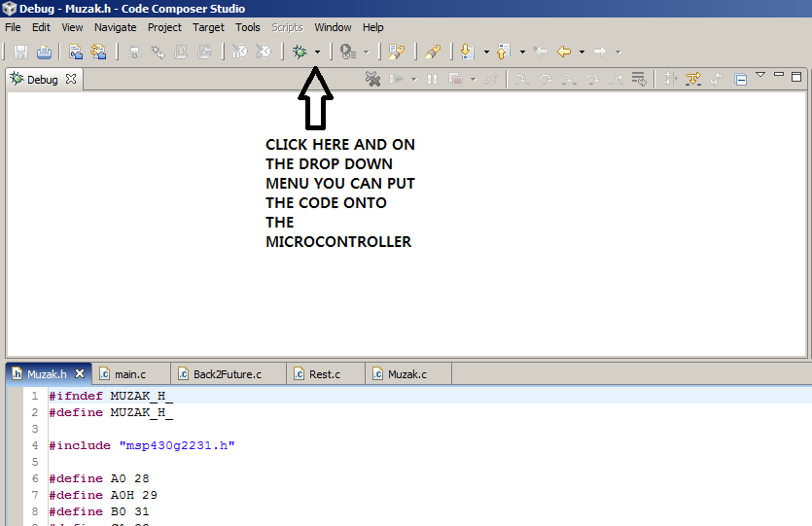Click the Rebuild Active Project icon
The width and height of the screenshot is (812, 526).
coord(98,52)
